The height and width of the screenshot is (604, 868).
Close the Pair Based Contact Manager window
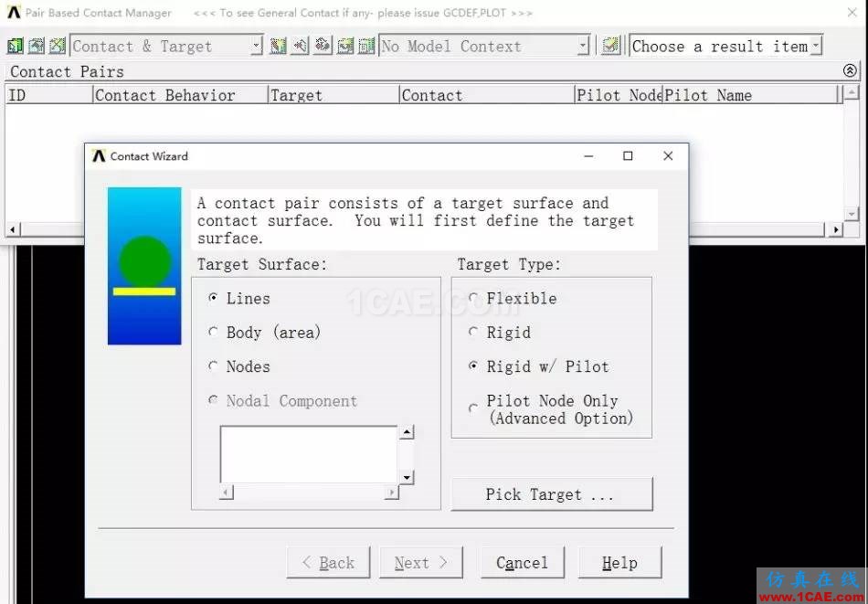852,12
